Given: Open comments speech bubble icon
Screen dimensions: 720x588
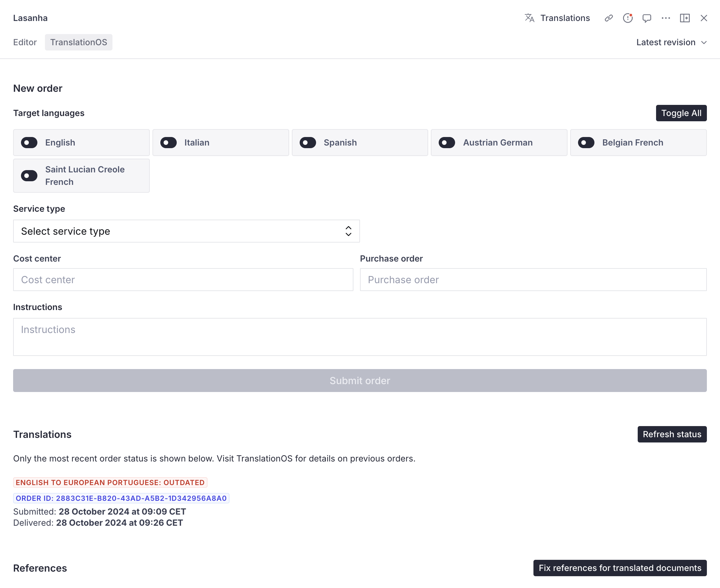Looking at the screenshot, I should 647,18.
